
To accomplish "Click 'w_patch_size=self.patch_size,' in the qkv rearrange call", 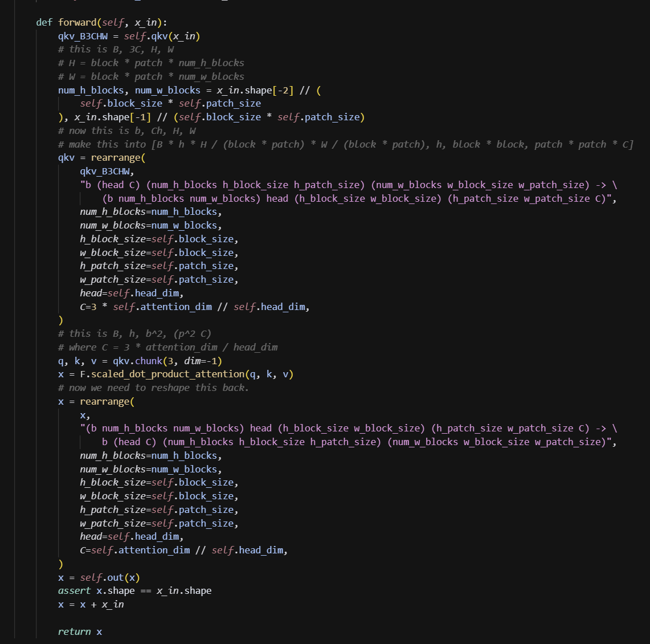I will (159, 279).
